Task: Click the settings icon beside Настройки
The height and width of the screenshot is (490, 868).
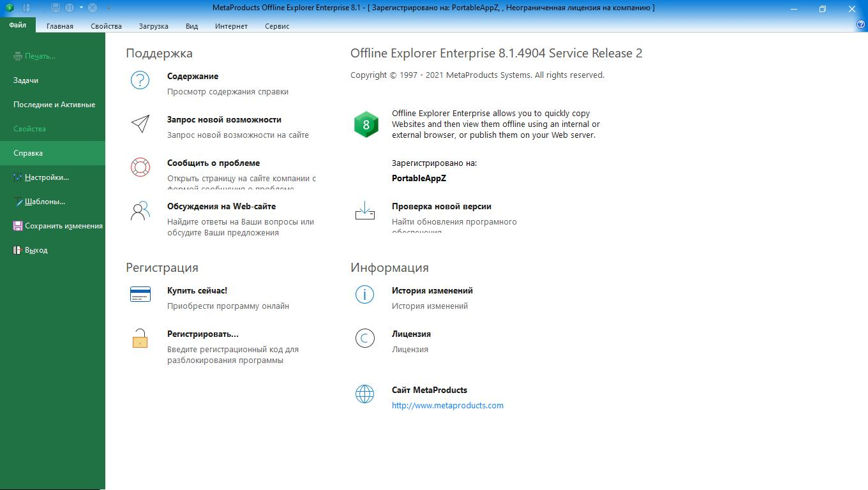Action: pyautogui.click(x=18, y=177)
